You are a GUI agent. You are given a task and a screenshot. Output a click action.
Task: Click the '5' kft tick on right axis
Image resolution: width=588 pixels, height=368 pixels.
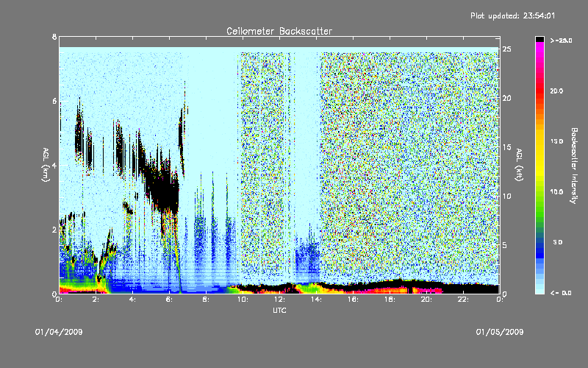pyautogui.click(x=505, y=245)
